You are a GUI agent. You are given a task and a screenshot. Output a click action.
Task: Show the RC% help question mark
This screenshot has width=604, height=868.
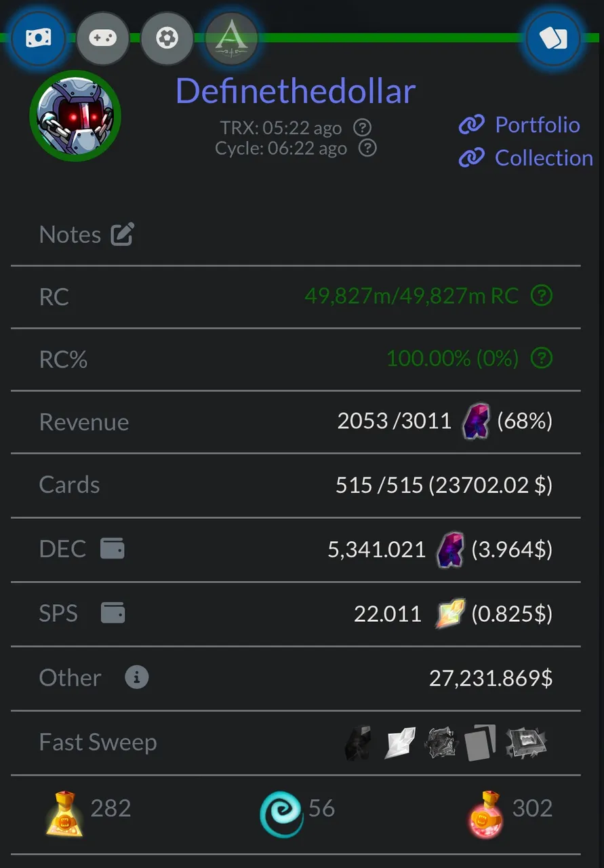542,358
